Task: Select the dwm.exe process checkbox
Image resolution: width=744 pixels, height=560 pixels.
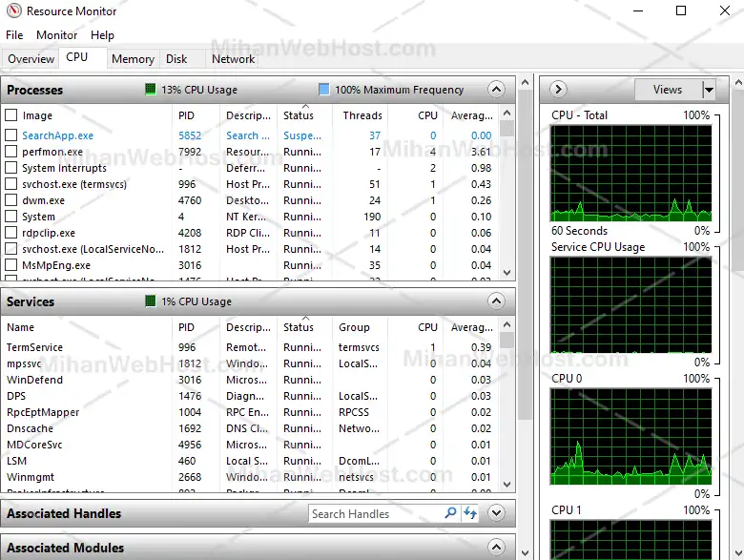Action: point(11,200)
